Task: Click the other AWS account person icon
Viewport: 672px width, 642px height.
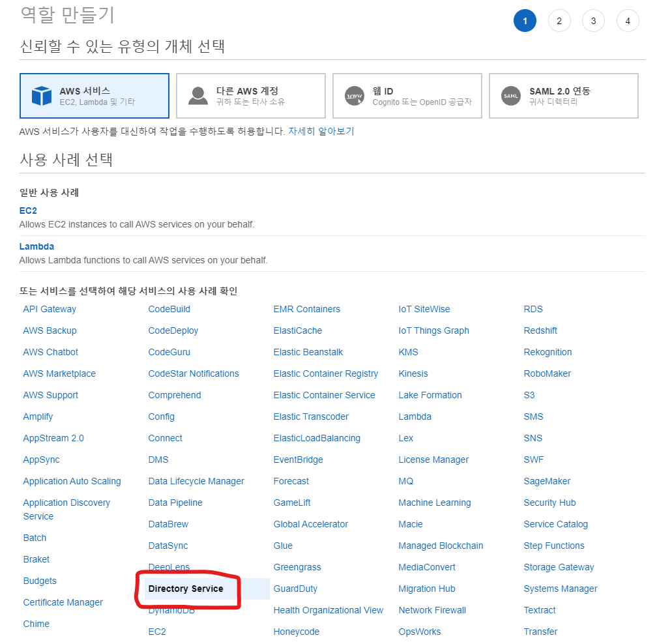Action: 198,96
